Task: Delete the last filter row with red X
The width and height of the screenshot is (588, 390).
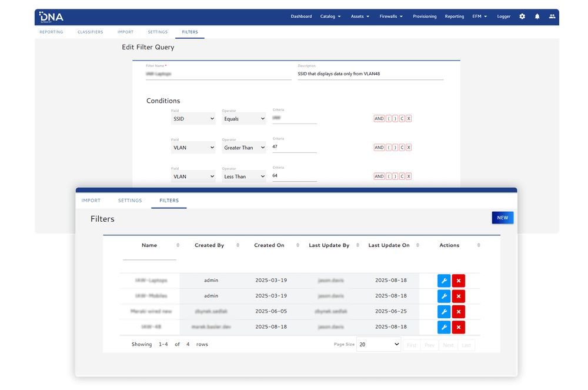Action: 459,327
